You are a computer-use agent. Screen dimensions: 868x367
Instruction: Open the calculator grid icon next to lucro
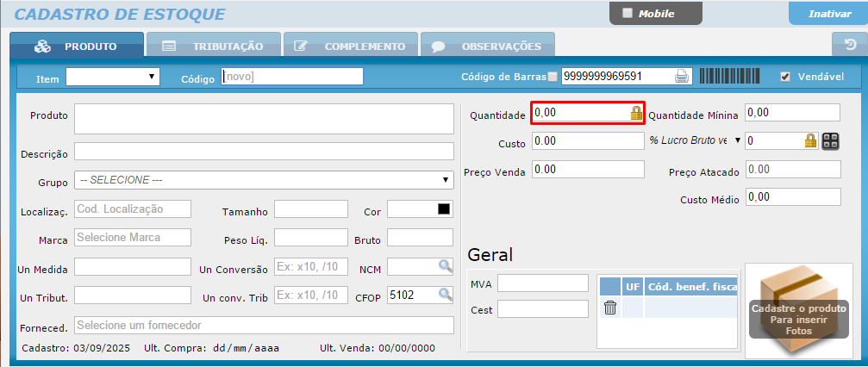click(831, 140)
